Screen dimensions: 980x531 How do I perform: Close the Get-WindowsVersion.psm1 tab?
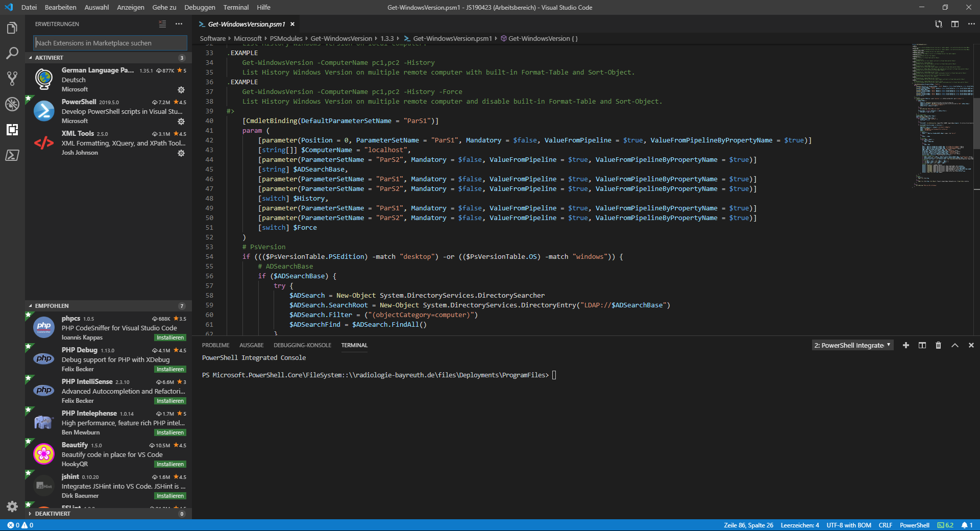[x=292, y=24]
